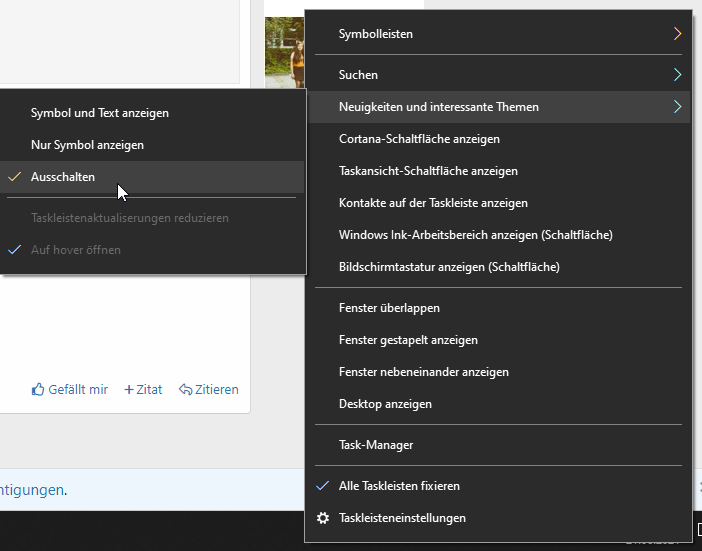Expand the Symbolleisten submenu arrow
702x551 pixels.
click(677, 34)
